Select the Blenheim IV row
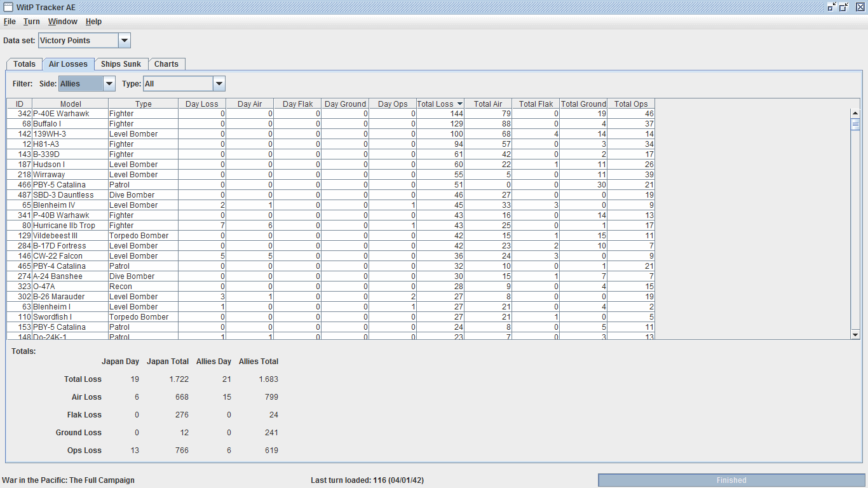This screenshot has width=868, height=488. (330, 205)
